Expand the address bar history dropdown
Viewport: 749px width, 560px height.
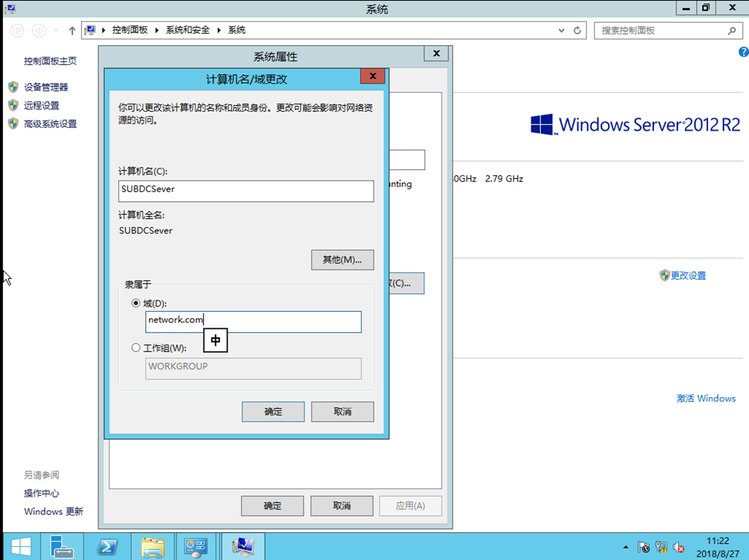(x=562, y=30)
